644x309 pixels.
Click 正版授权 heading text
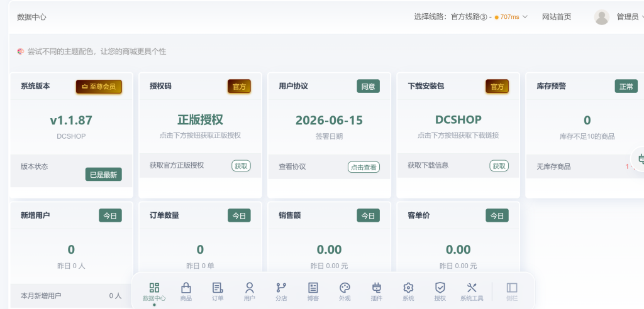pos(200,120)
